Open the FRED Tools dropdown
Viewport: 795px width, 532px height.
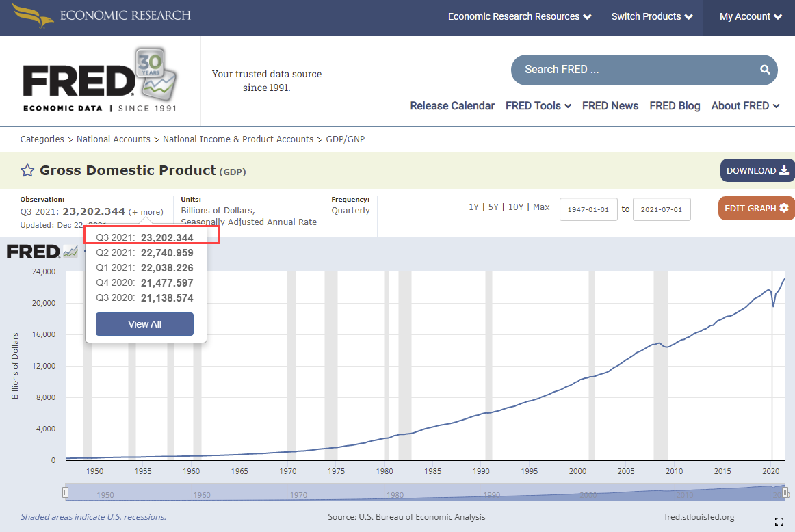click(x=538, y=105)
